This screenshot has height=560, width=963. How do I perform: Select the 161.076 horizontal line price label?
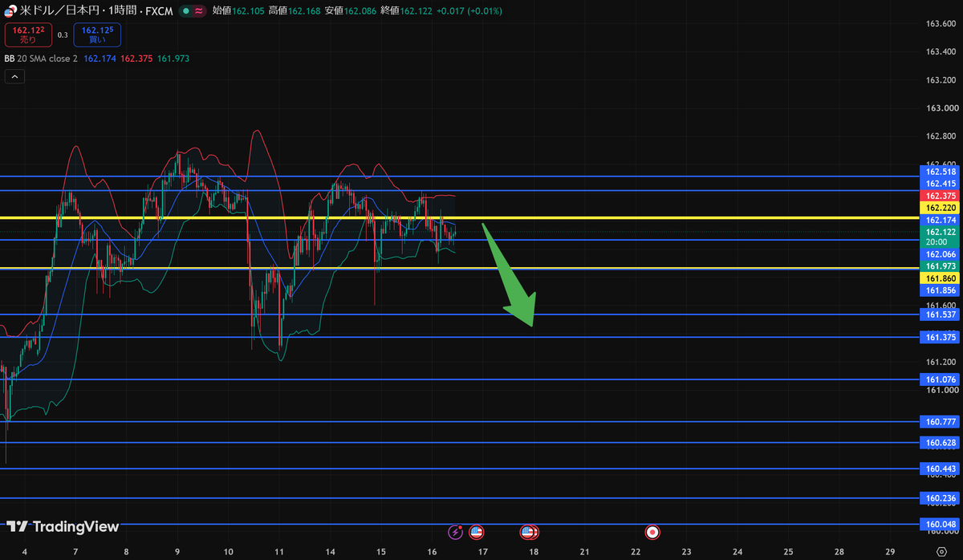click(x=941, y=379)
